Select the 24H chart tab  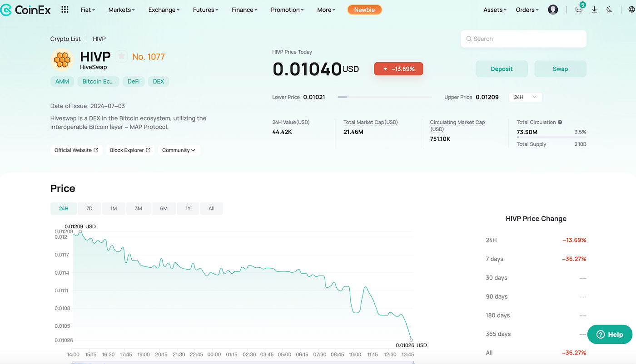(64, 208)
